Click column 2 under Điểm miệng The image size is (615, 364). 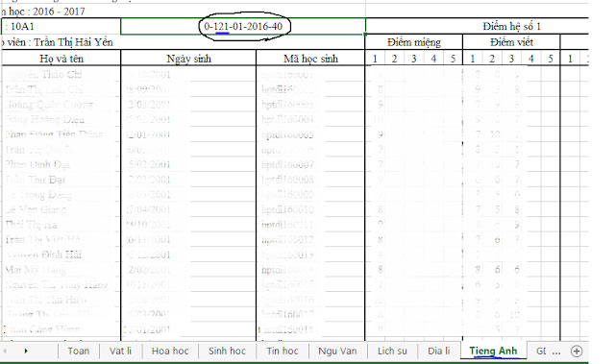[x=394, y=59]
